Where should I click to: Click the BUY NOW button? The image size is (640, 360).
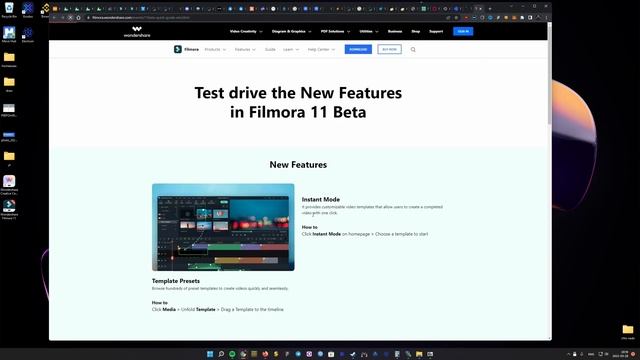tap(389, 49)
